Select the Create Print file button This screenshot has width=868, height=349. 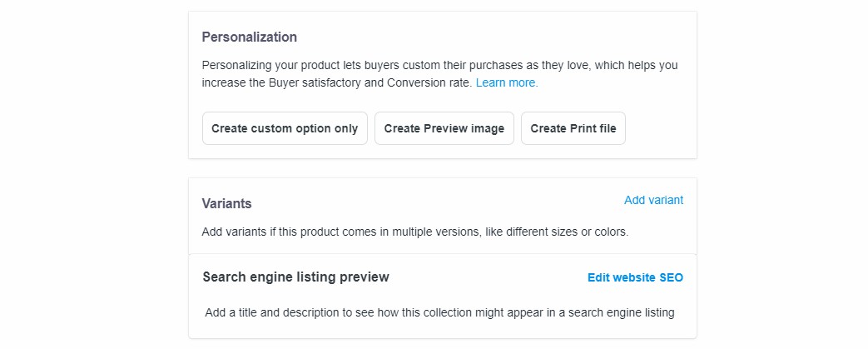[x=573, y=128]
